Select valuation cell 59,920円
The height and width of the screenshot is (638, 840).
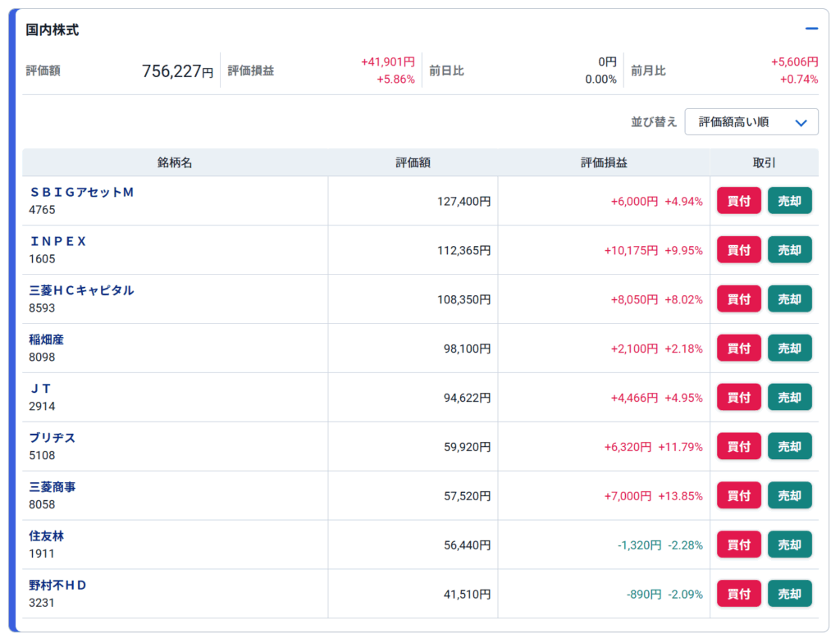pyautogui.click(x=467, y=447)
